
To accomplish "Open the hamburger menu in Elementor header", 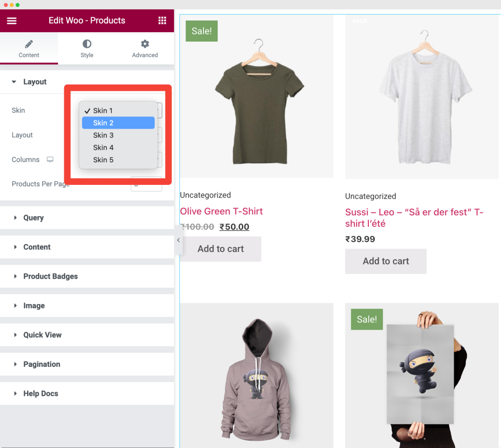I will (12, 21).
